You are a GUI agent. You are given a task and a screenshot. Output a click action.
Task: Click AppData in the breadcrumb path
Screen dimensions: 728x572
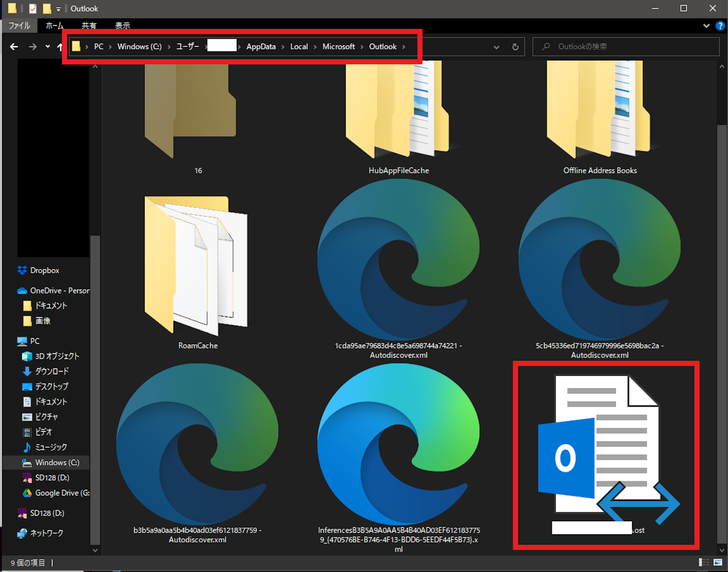(261, 47)
